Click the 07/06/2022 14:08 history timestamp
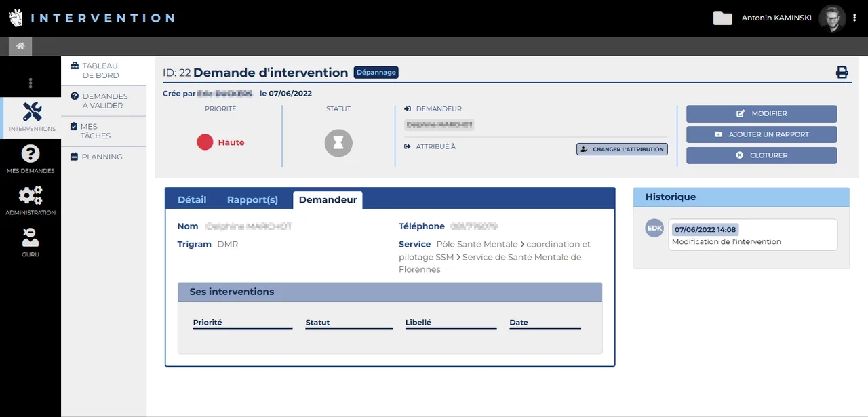Screen dimensions: 868x417 click(x=705, y=230)
